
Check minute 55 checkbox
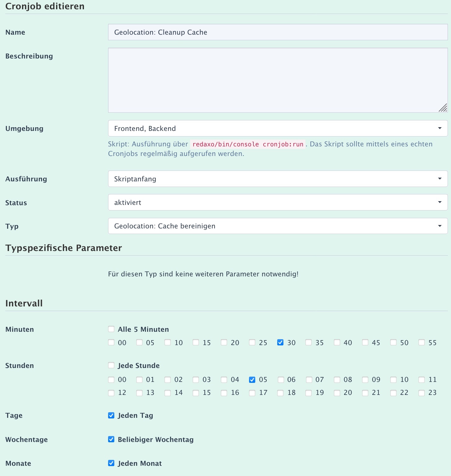coord(422,342)
